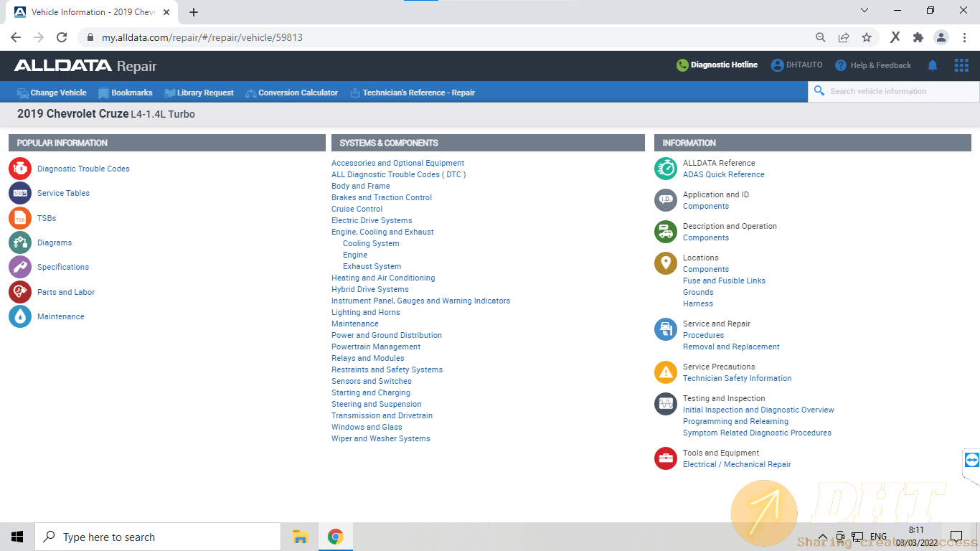Open Library Request in the toolbar

199,93
